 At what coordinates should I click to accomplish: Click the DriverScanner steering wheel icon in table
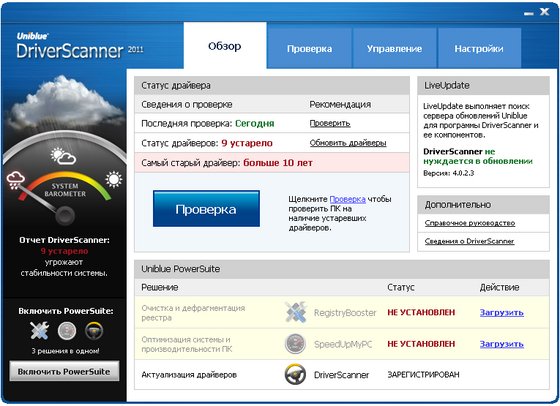pos(295,375)
